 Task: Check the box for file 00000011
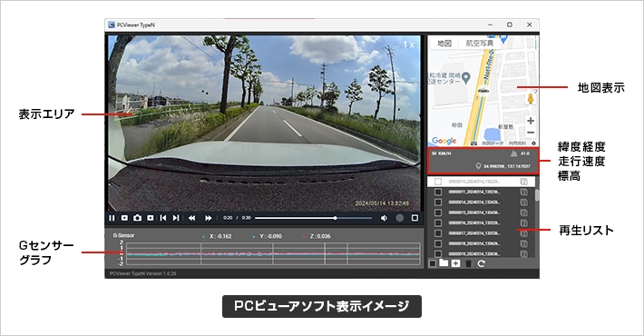point(438,192)
